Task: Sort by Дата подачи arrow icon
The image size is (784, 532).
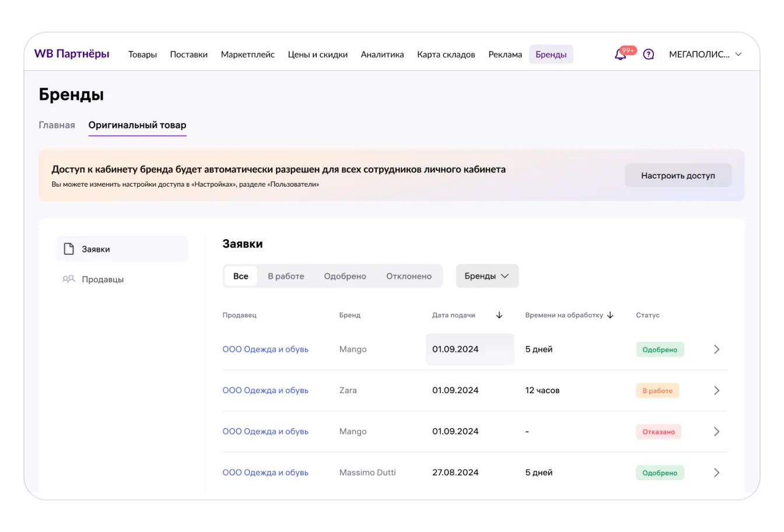Action: [x=499, y=315]
